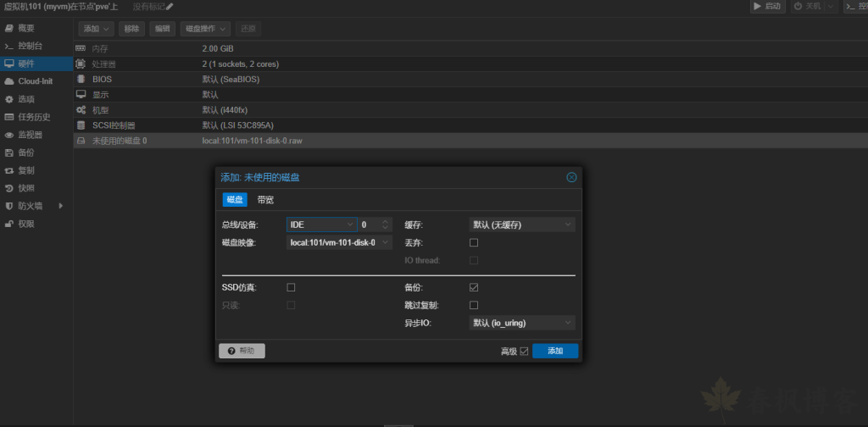Switch to the 带宽 bandwidth tab
868x427 pixels.
[x=265, y=200]
